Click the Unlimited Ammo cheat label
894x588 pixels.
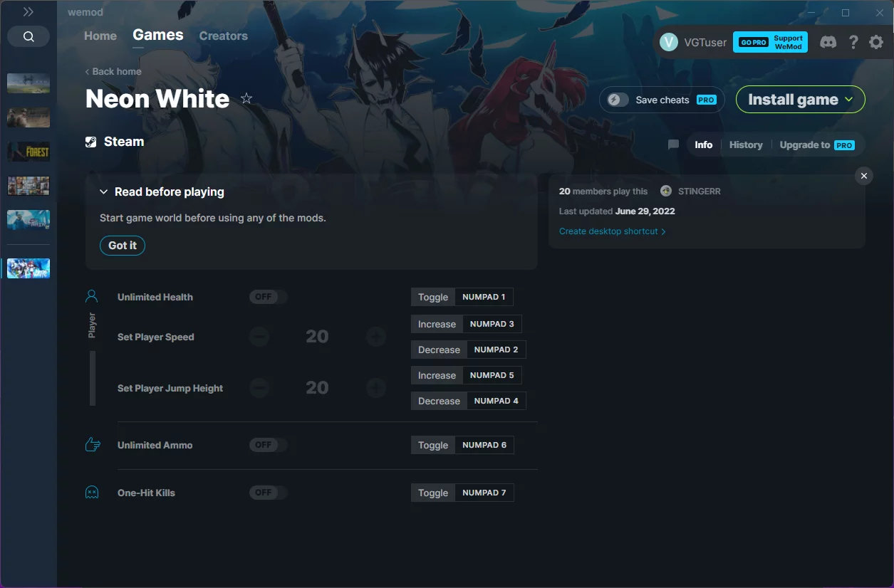click(x=155, y=445)
